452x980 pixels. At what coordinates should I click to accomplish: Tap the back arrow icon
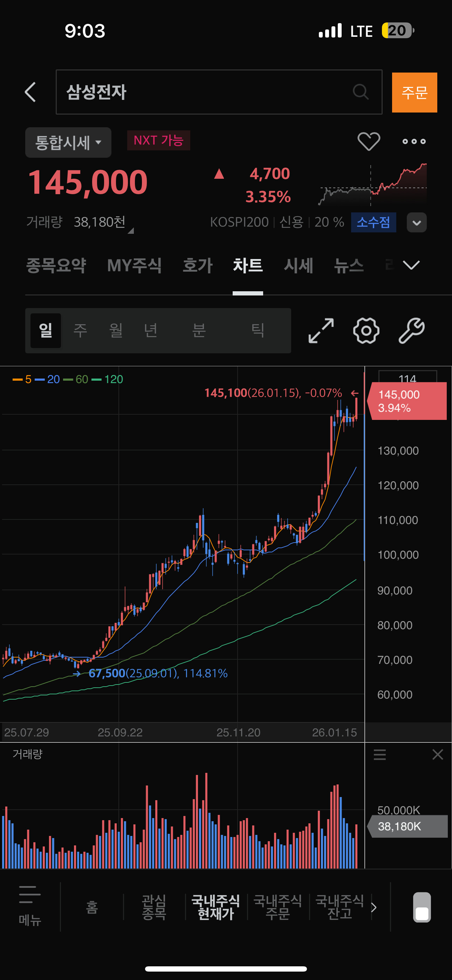coord(30,92)
